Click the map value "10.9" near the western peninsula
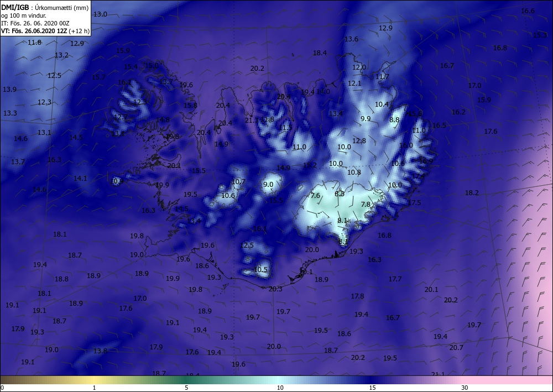The height and width of the screenshot is (392, 553). 117,181
